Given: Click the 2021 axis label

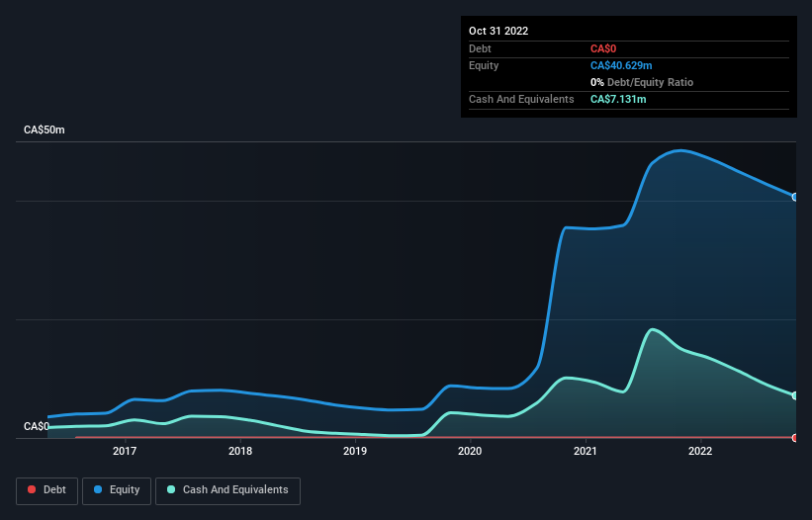Looking at the screenshot, I should [586, 451].
